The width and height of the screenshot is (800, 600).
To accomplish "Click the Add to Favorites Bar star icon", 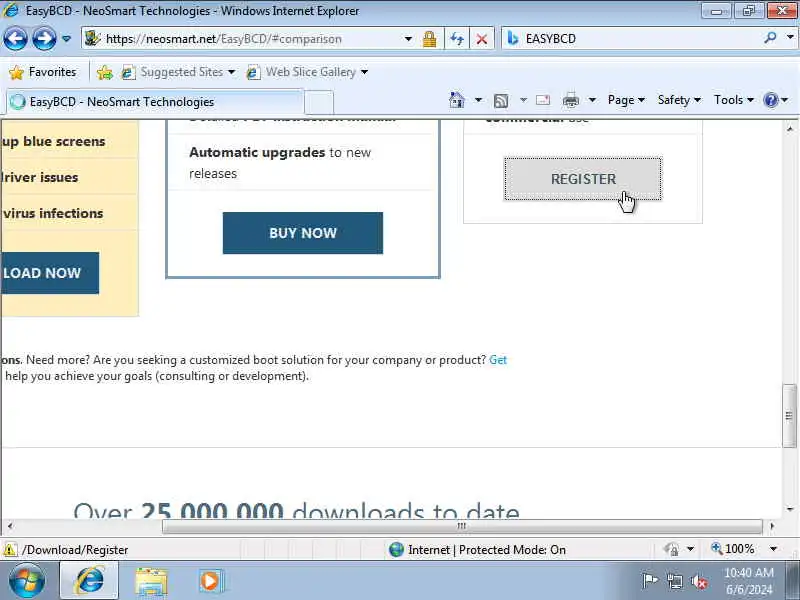I will click(x=105, y=72).
